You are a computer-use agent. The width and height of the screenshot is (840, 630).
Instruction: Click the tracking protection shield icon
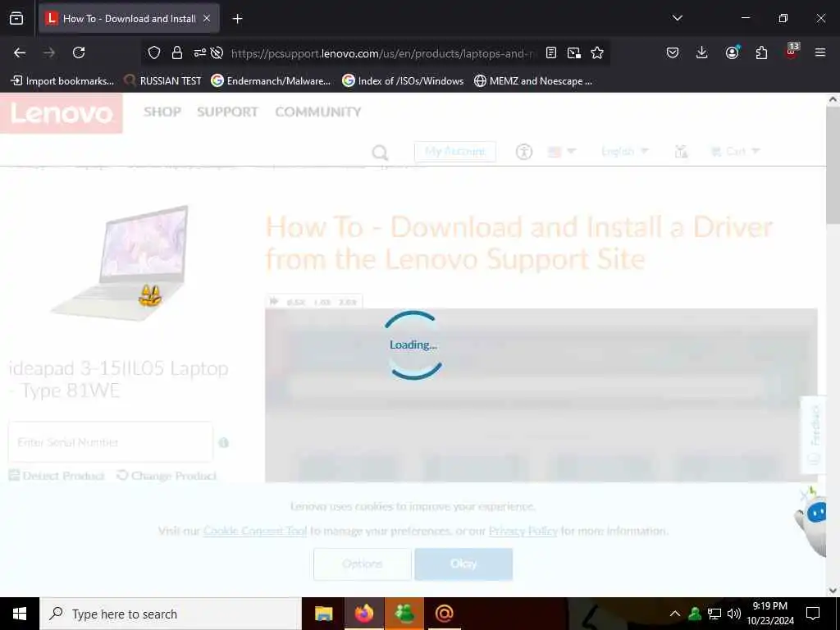(x=154, y=52)
